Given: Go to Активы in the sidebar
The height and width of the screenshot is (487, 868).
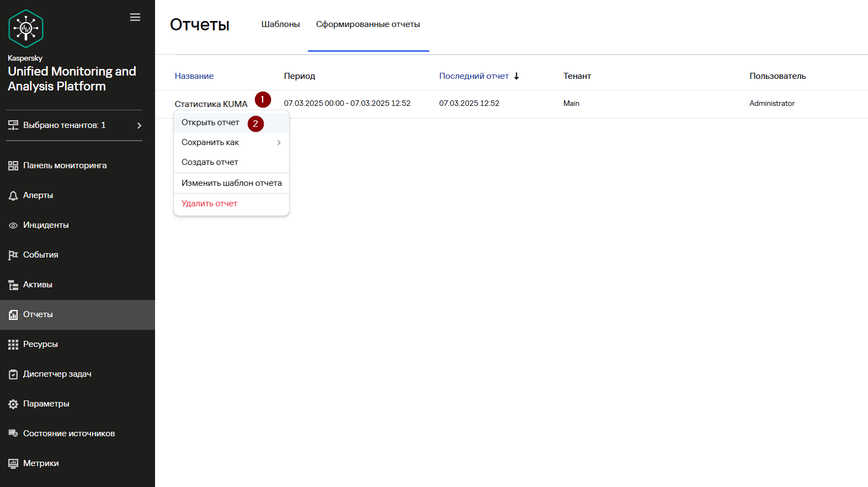Looking at the screenshot, I should tap(77, 285).
